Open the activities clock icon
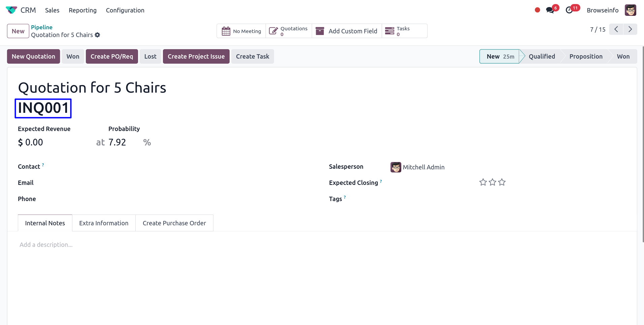The image size is (644, 325). [569, 10]
